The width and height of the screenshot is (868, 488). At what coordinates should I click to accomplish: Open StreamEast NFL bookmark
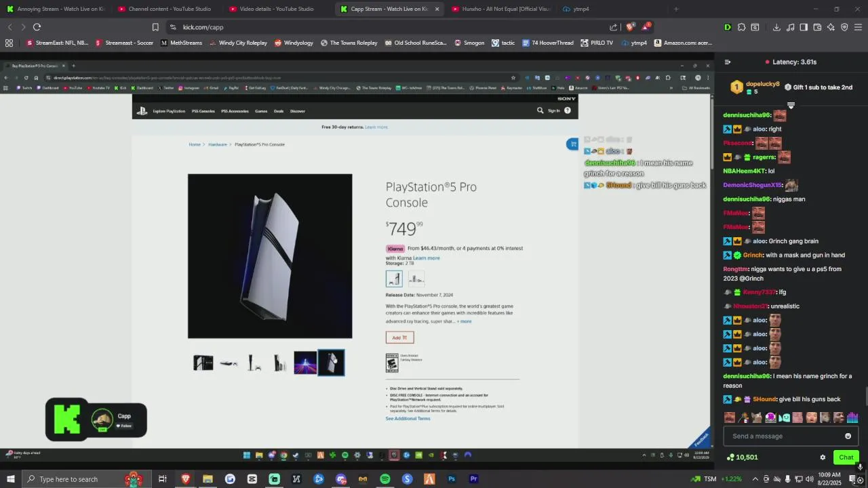[57, 43]
